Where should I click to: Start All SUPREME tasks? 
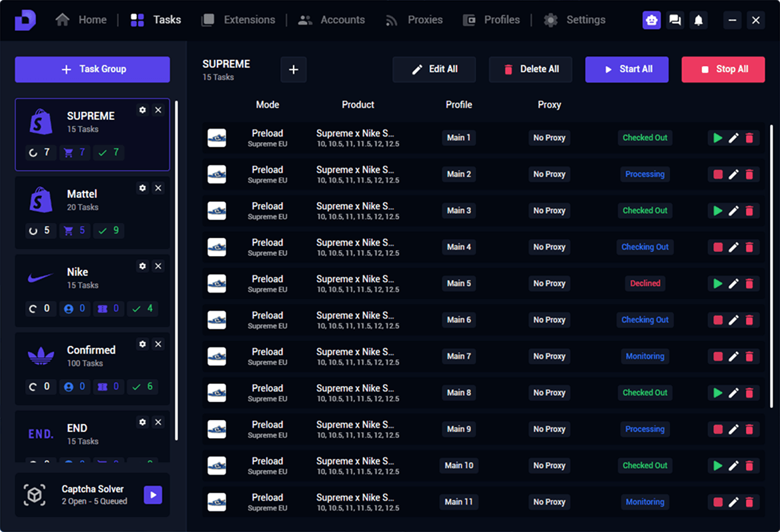click(x=627, y=69)
